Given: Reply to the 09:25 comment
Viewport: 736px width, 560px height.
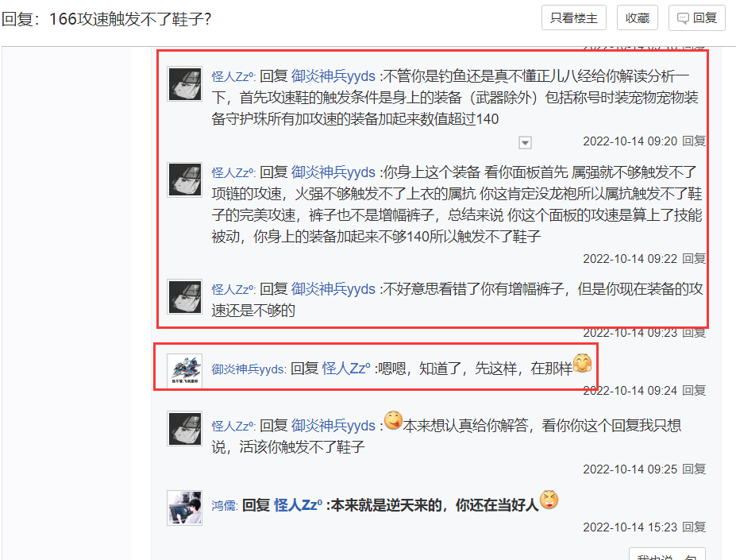Looking at the screenshot, I should (694, 469).
